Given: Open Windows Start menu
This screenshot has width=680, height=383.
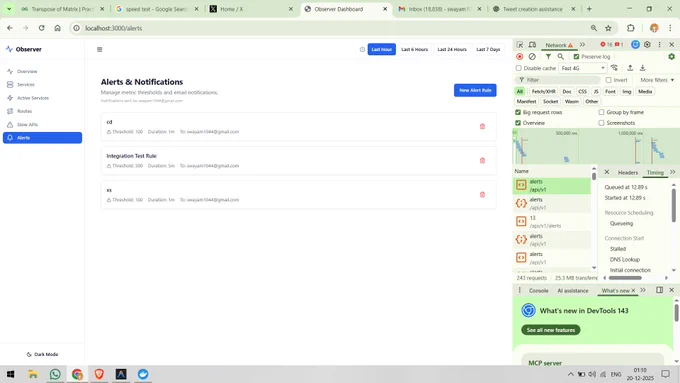Looking at the screenshot, I should pyautogui.click(x=10, y=374).
